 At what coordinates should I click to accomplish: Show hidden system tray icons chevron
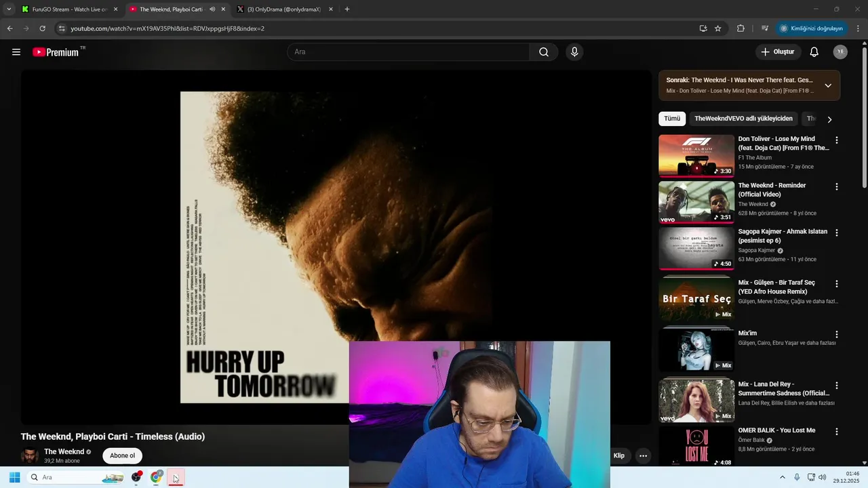tap(783, 477)
